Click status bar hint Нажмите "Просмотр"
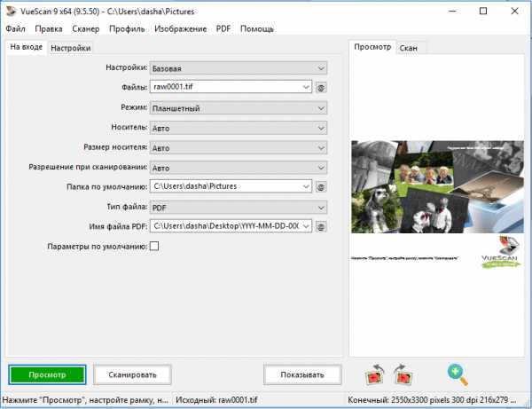532x409 pixels. tap(85, 400)
